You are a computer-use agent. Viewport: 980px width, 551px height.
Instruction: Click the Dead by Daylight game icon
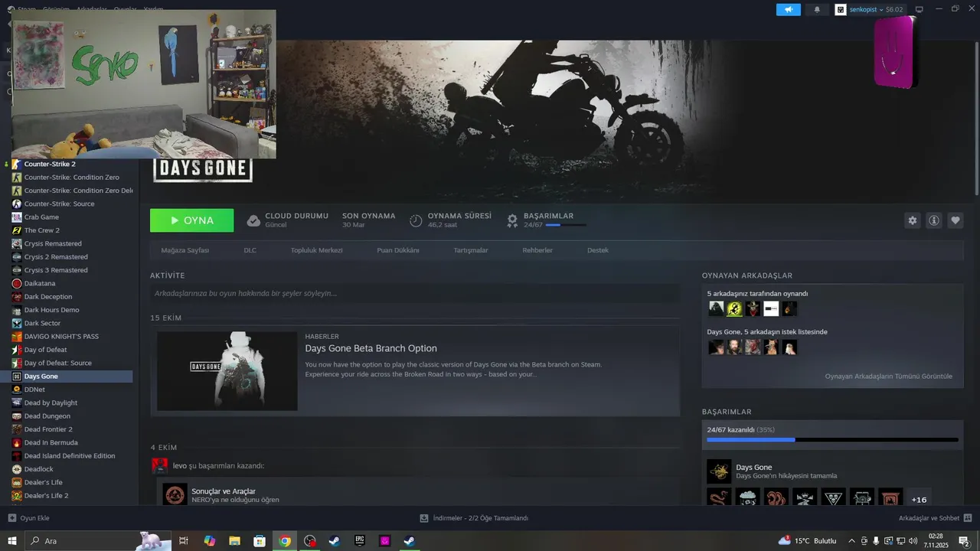click(x=17, y=403)
